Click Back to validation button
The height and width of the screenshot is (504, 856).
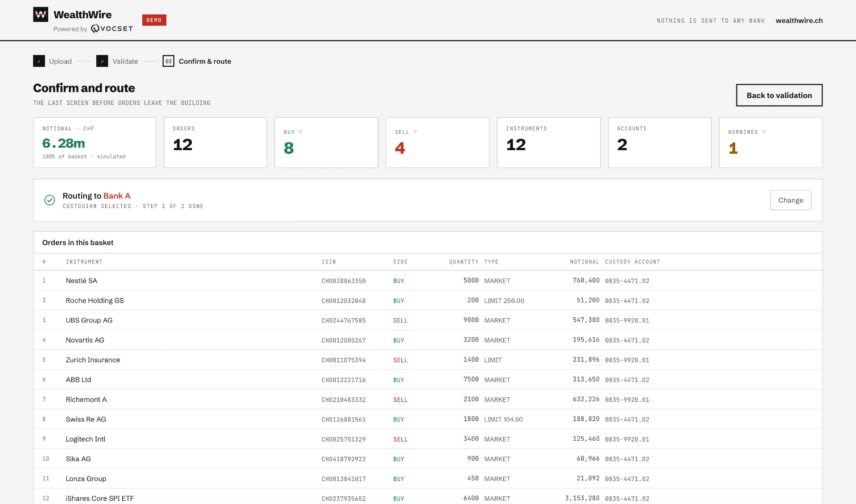coord(779,95)
